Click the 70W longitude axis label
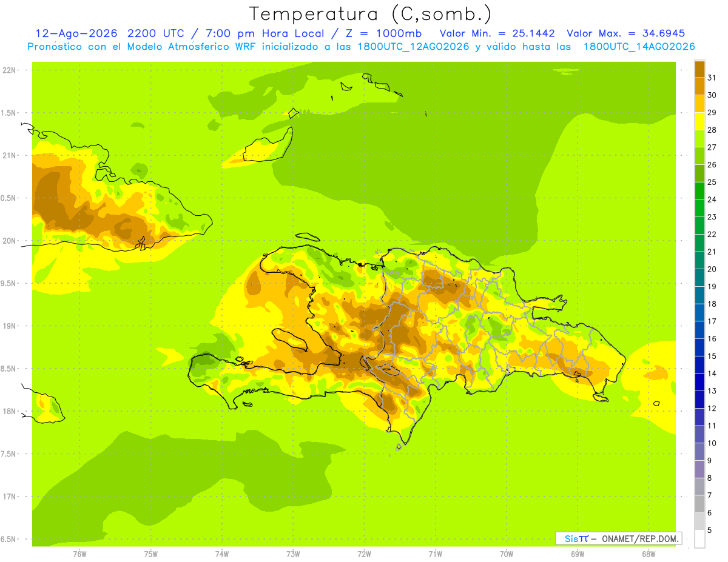The width and height of the screenshot is (728, 562). tap(507, 554)
